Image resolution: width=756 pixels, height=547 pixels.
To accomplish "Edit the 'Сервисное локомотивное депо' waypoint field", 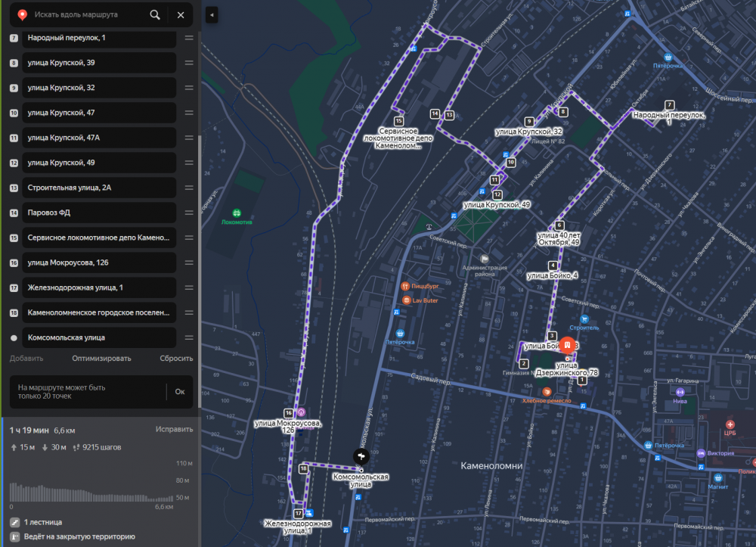I will 99,238.
